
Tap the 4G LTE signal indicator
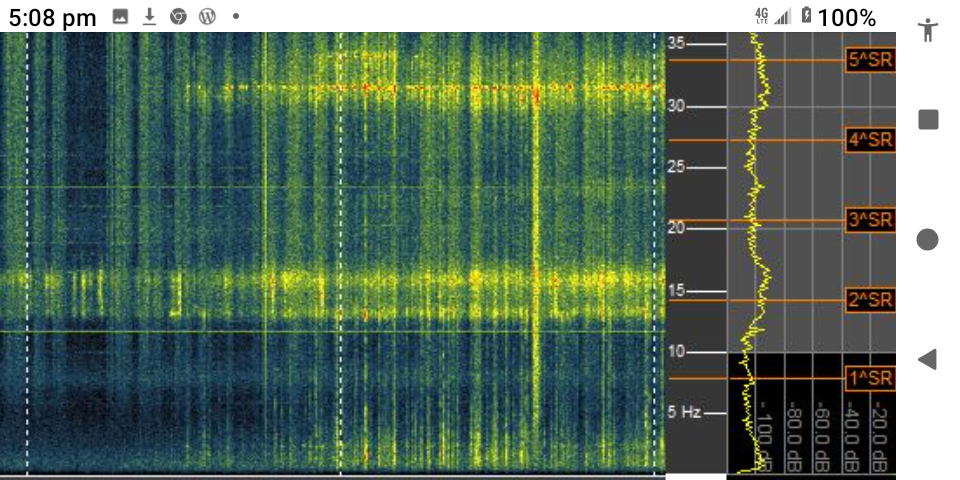pyautogui.click(x=762, y=17)
